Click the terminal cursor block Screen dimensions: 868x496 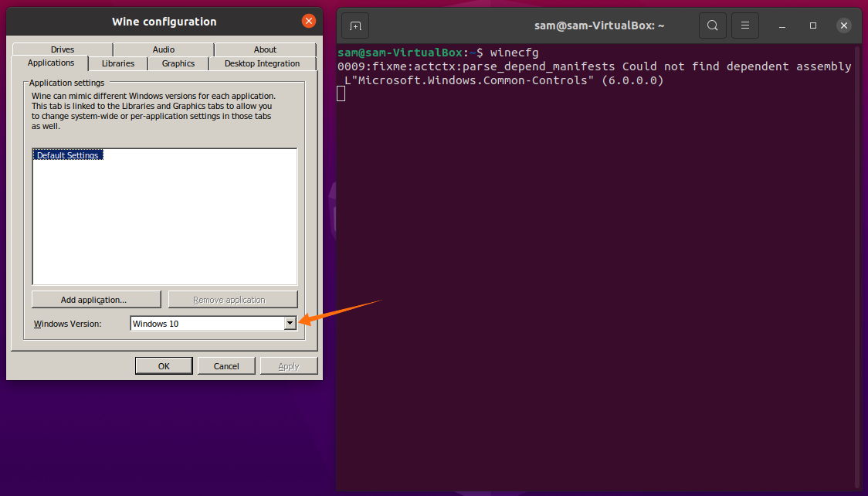click(x=341, y=94)
